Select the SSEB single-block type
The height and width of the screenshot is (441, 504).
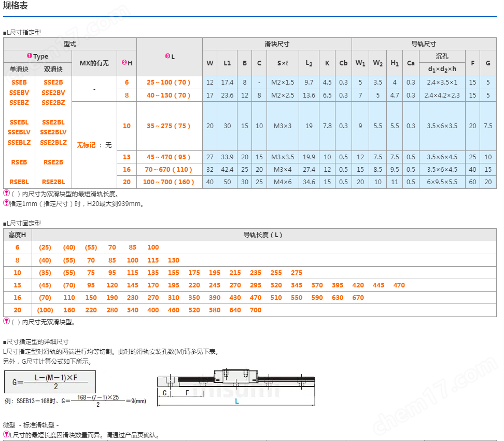click(x=19, y=82)
